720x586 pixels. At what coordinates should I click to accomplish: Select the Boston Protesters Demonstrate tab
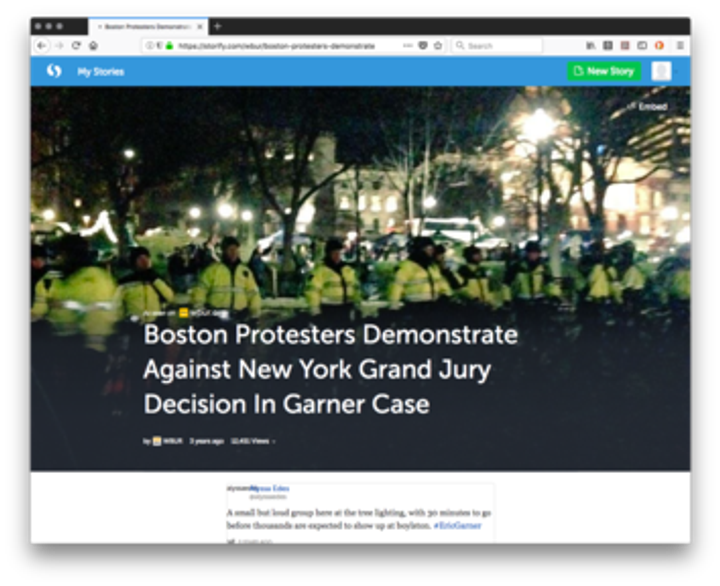click(148, 27)
